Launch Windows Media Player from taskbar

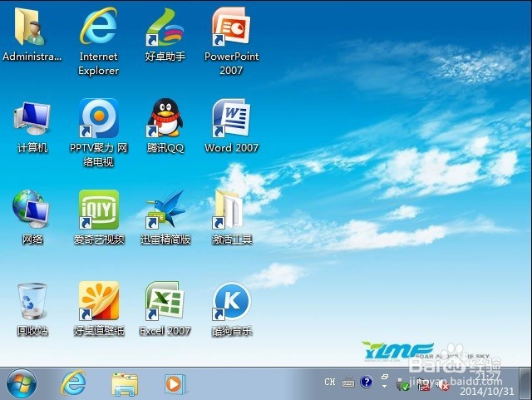pos(175,384)
